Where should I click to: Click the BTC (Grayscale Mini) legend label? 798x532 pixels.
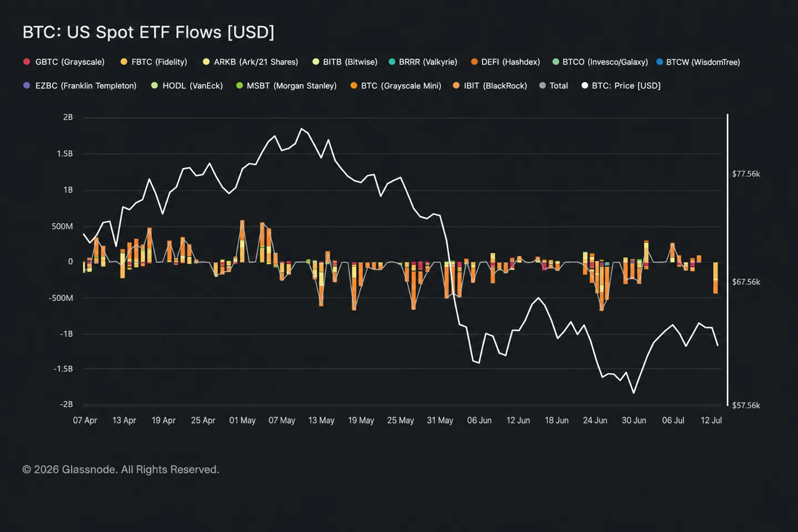[x=401, y=86]
